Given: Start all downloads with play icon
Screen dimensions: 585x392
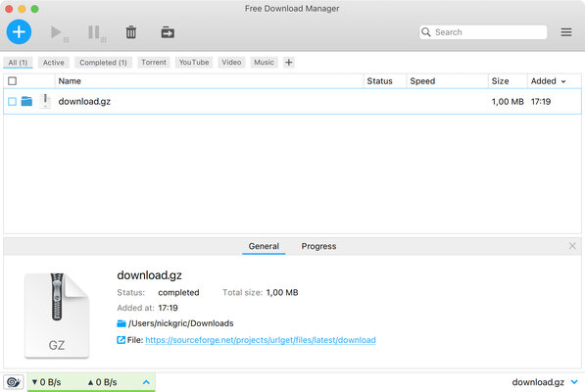Looking at the screenshot, I should (x=59, y=32).
